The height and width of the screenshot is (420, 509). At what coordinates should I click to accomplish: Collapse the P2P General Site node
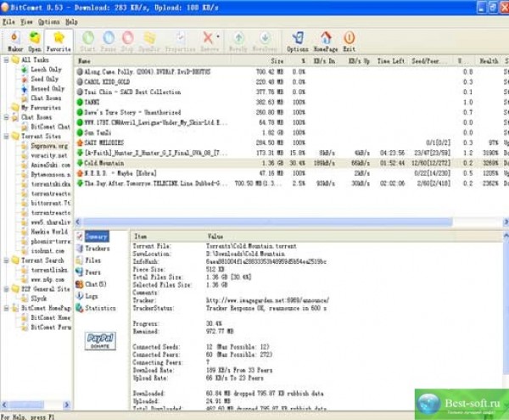pos(6,288)
